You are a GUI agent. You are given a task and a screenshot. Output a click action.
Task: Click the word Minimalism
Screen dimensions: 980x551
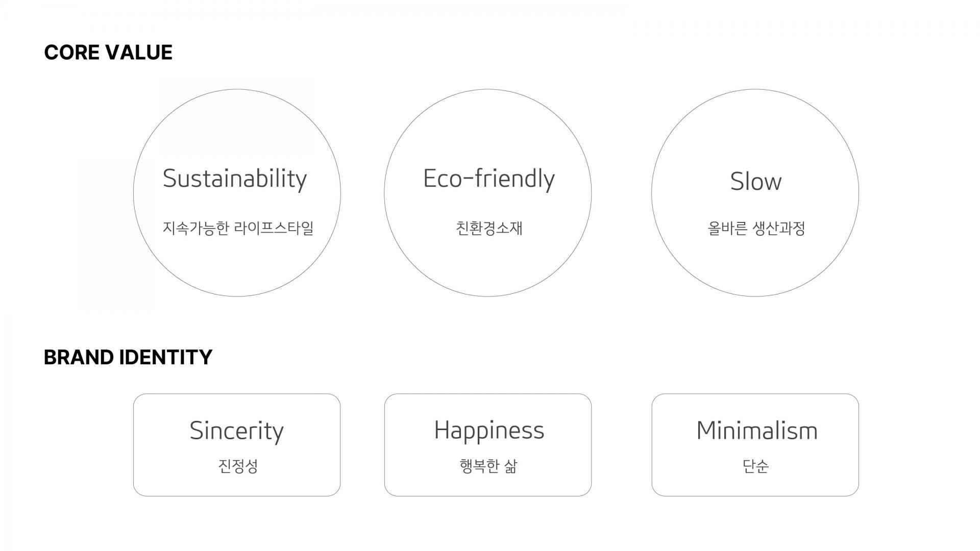pos(757,431)
